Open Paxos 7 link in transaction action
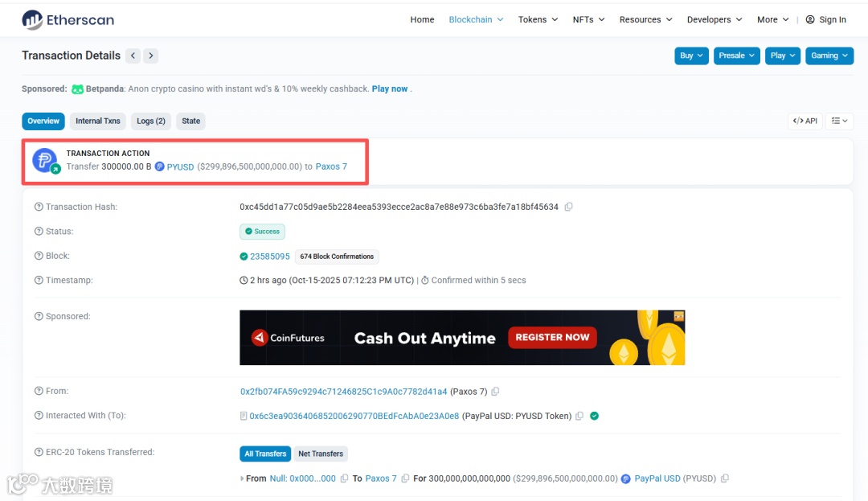868x501 pixels. pyautogui.click(x=331, y=166)
